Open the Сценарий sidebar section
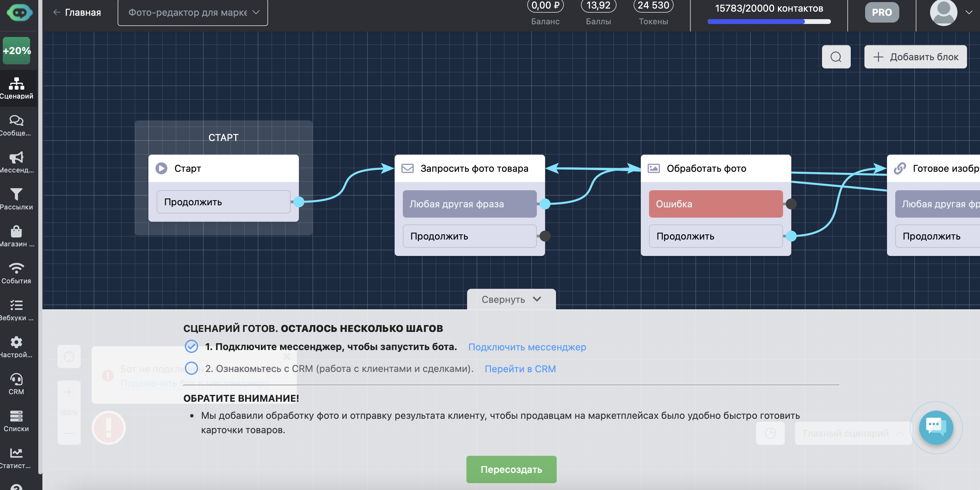 click(x=16, y=88)
